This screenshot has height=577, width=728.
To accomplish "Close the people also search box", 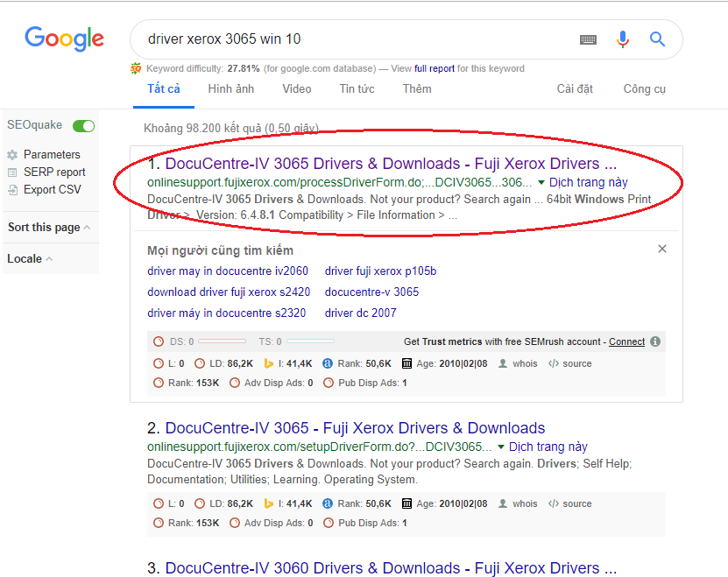I will coord(662,250).
